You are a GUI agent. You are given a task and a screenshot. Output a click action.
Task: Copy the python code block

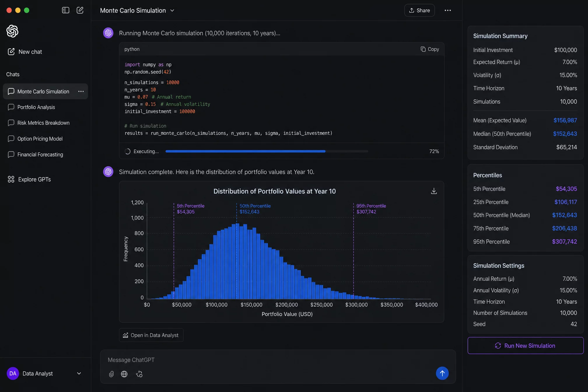pos(430,49)
